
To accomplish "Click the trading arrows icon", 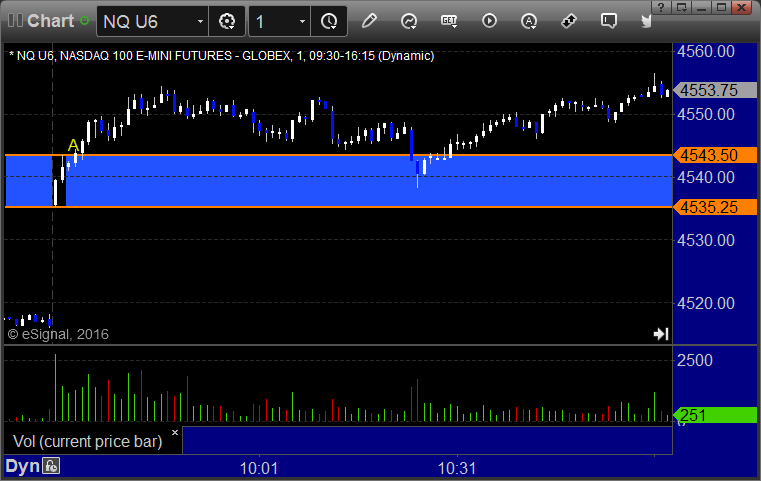I will click(x=568, y=21).
